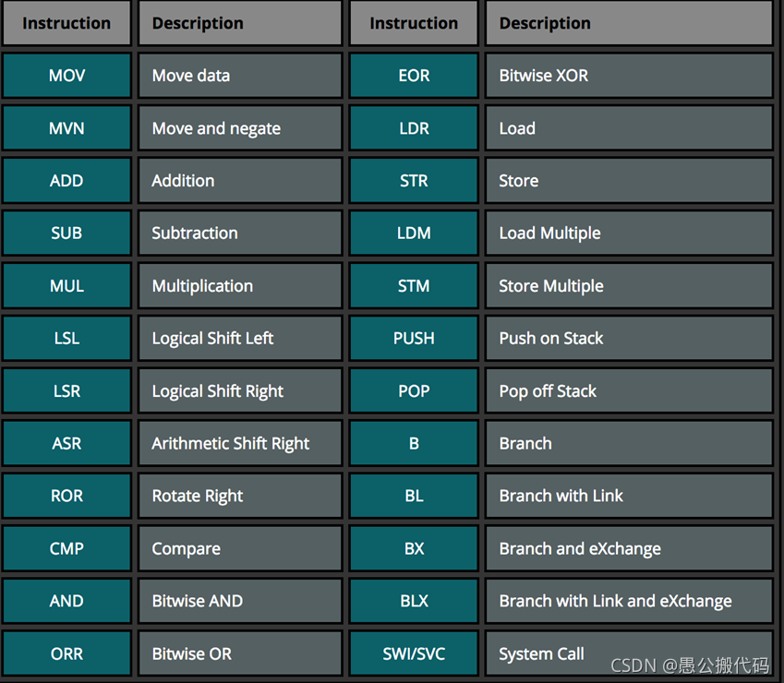The width and height of the screenshot is (784, 683).
Task: Select the LSR instruction cell
Action: (x=66, y=391)
